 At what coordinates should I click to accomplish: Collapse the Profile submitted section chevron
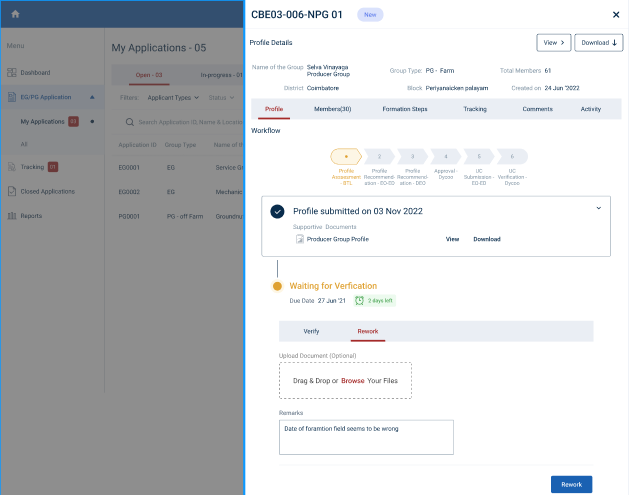pos(598,207)
